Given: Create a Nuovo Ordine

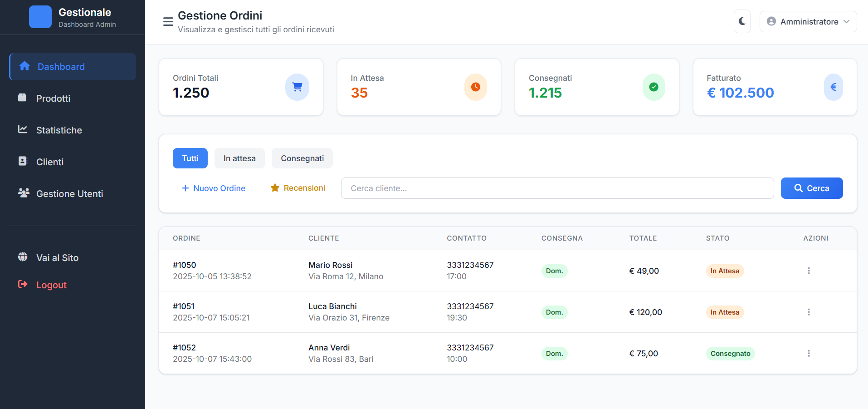Looking at the screenshot, I should 214,188.
